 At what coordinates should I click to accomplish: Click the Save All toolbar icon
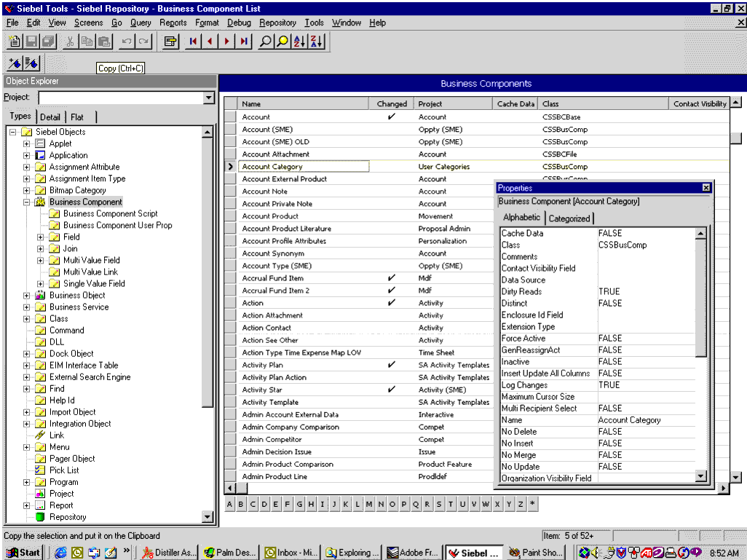pyautogui.click(x=48, y=42)
